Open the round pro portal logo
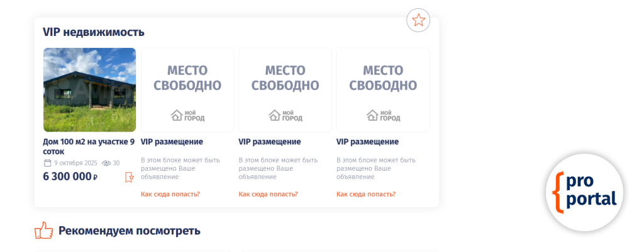 [x=584, y=192]
